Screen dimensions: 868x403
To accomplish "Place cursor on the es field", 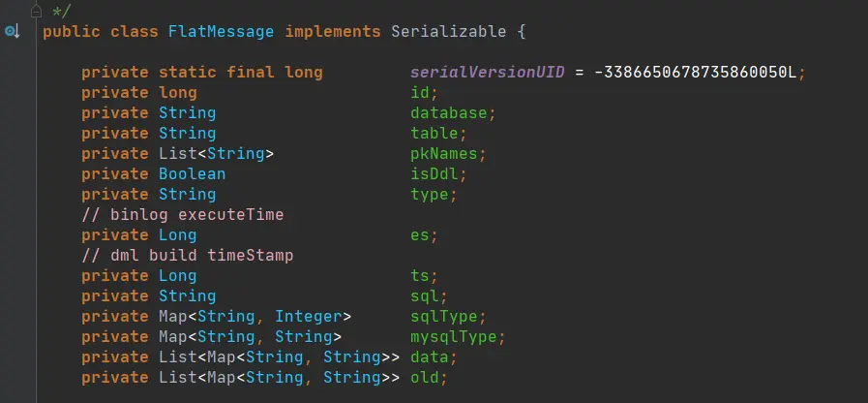I will 420,235.
